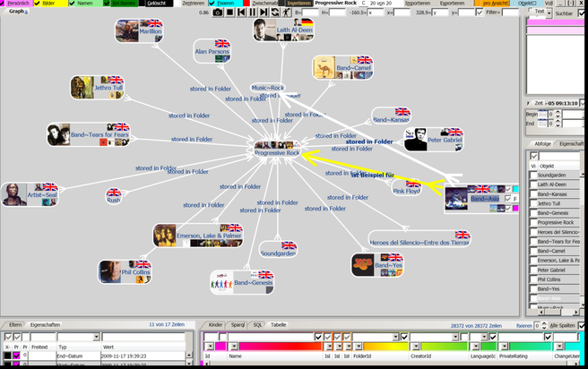
Task: Click the UK flag on Soundgarden node
Action: (289, 245)
